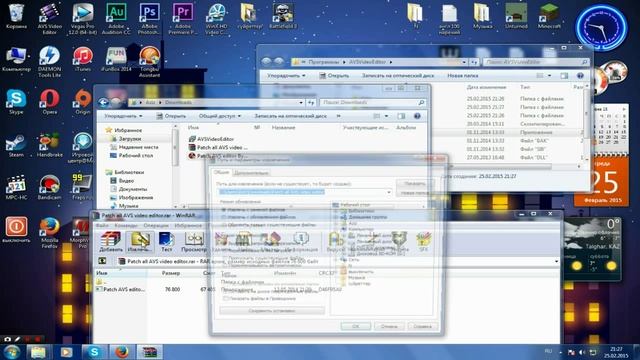Open address bar dropdown in Downloads window
The height and width of the screenshot is (360, 640).
coord(301,102)
